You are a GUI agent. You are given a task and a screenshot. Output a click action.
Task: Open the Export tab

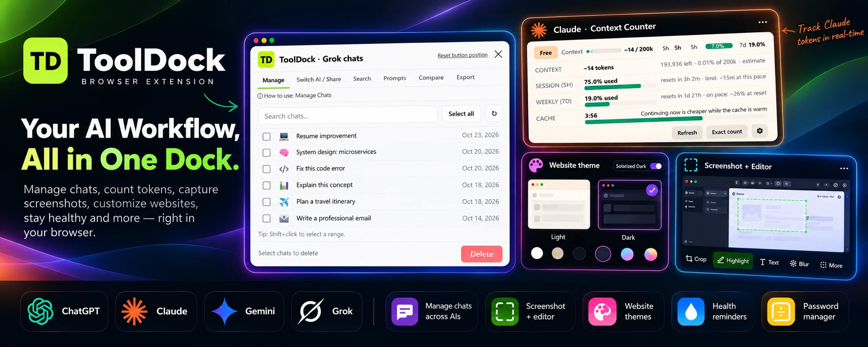[x=465, y=77]
